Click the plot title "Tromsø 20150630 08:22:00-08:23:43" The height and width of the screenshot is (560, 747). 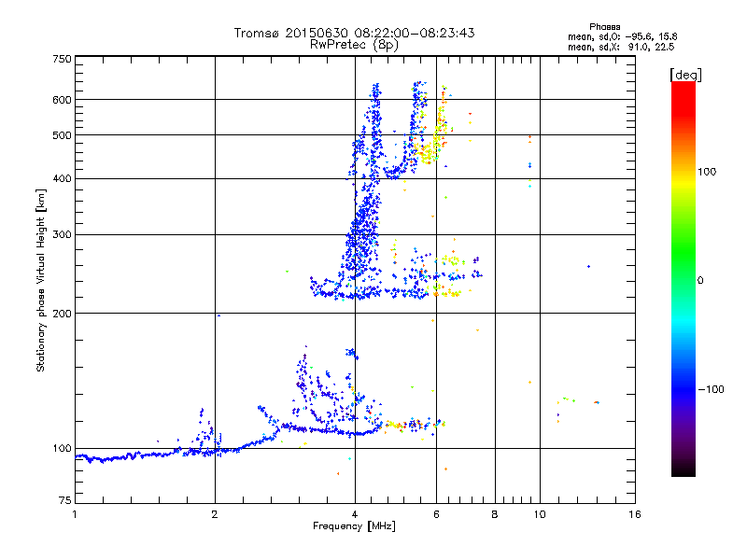354,33
